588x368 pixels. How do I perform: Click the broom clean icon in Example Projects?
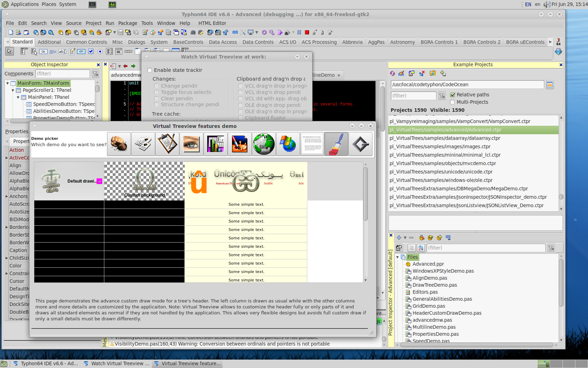401,73
